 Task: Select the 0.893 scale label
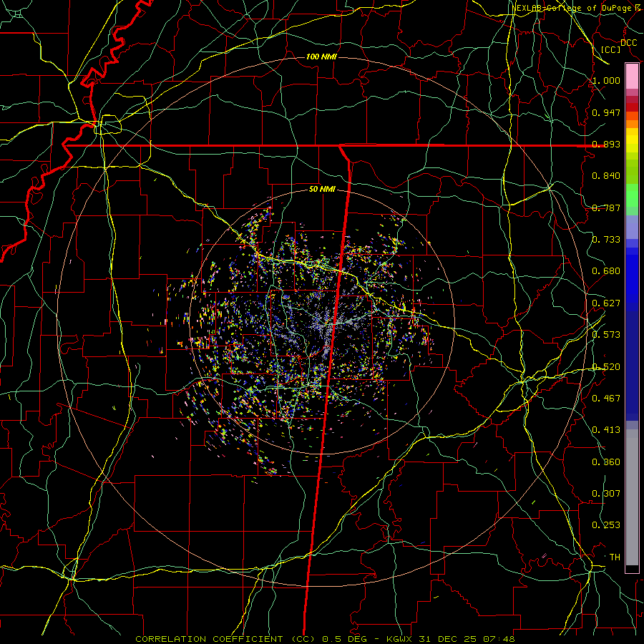pyautogui.click(x=606, y=144)
